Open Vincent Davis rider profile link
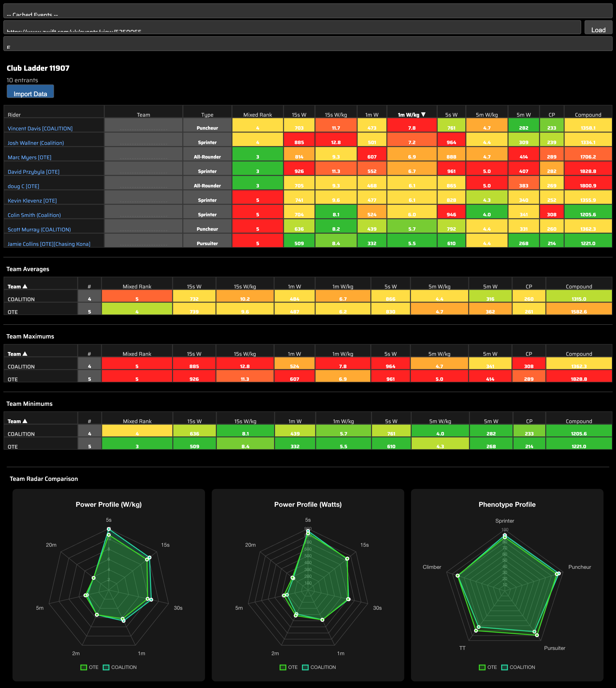The height and width of the screenshot is (688, 616). click(x=40, y=128)
